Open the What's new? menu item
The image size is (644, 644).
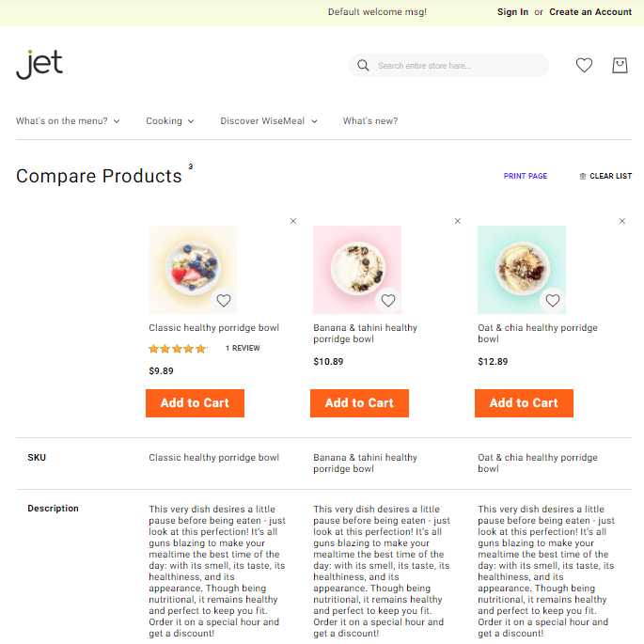click(x=370, y=121)
